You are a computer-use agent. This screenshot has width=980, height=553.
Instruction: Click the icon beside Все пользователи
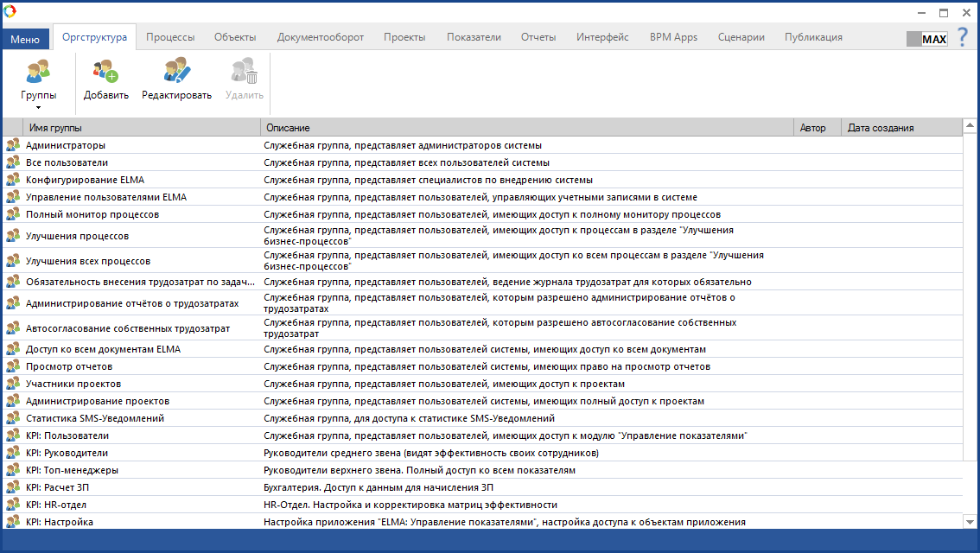(x=13, y=162)
